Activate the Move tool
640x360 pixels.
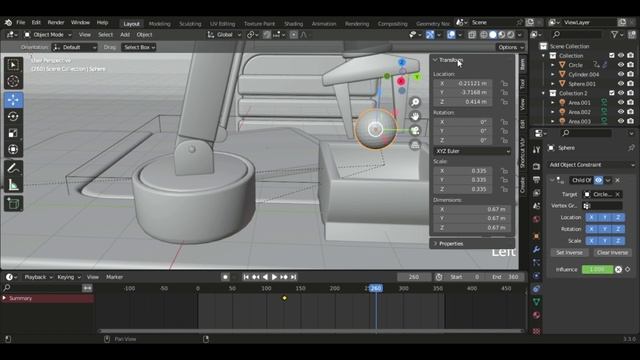coord(13,100)
